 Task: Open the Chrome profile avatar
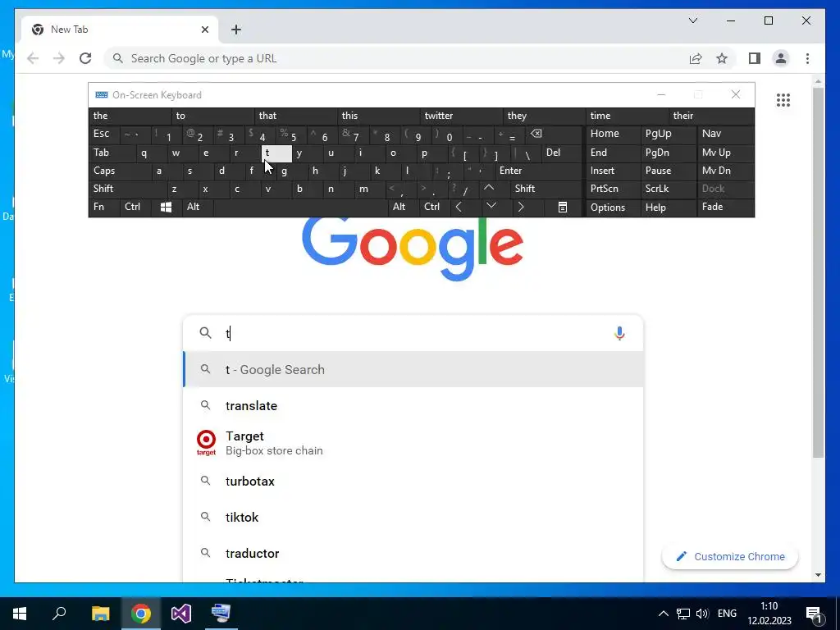(x=781, y=58)
